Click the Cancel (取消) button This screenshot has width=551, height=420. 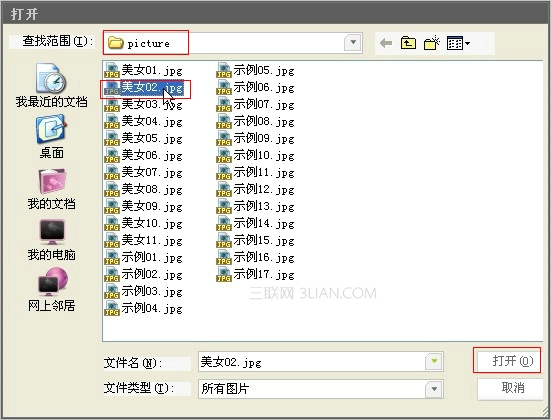tap(510, 388)
